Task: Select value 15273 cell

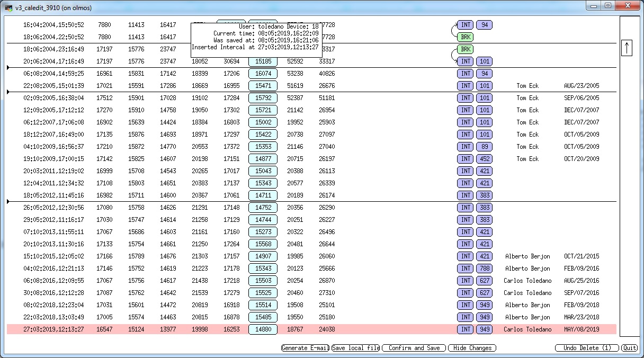Action: (x=263, y=232)
